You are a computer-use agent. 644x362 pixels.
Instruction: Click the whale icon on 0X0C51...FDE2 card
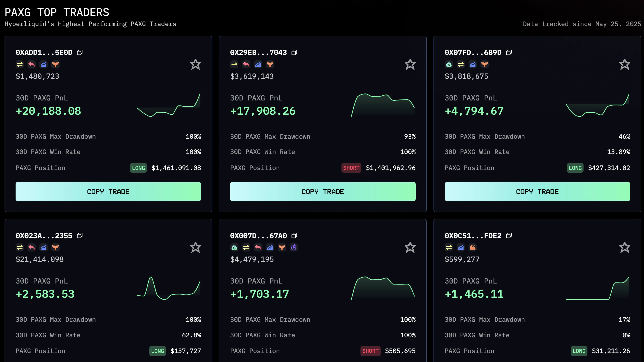click(472, 247)
